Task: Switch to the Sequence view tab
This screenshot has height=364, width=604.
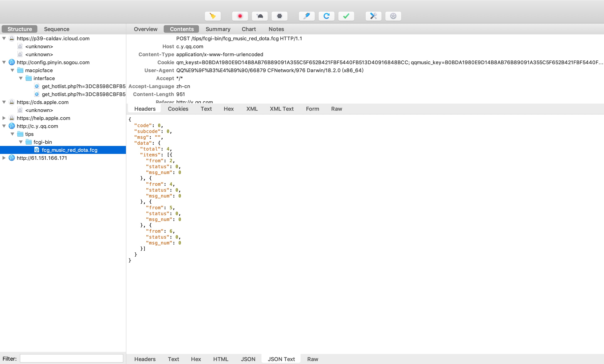Action: 57,29
